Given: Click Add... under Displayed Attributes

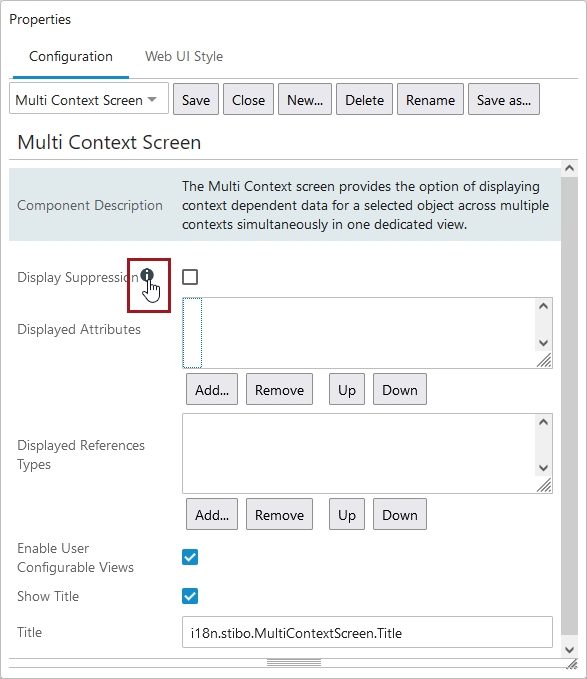Looking at the screenshot, I should coord(212,390).
